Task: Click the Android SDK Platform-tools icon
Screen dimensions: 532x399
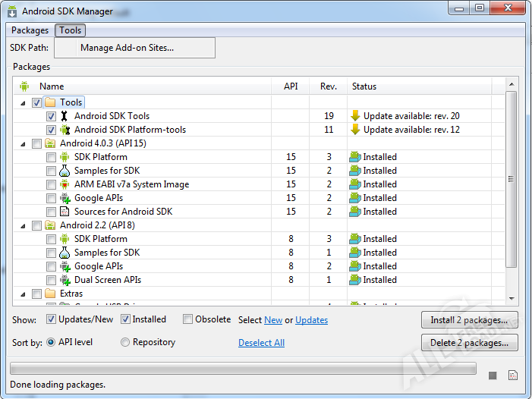Action: tap(65, 130)
